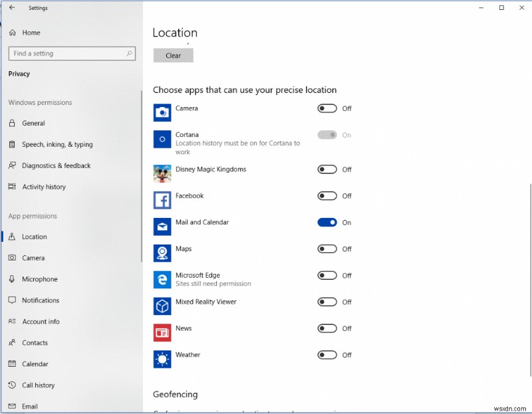Select the Weather app icon
Image resolution: width=532 pixels, height=414 pixels.
pos(162,359)
